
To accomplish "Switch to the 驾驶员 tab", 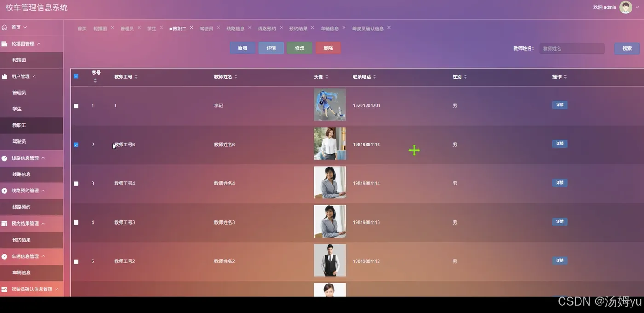I will point(206,29).
